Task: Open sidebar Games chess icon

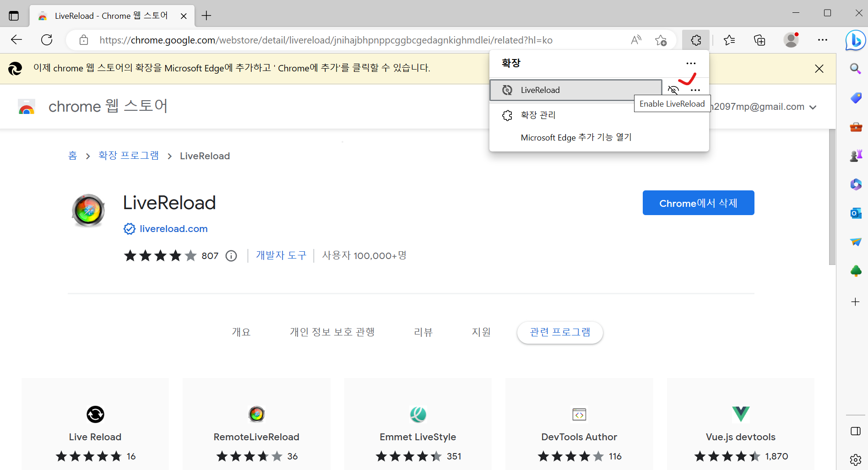Action: (856, 156)
